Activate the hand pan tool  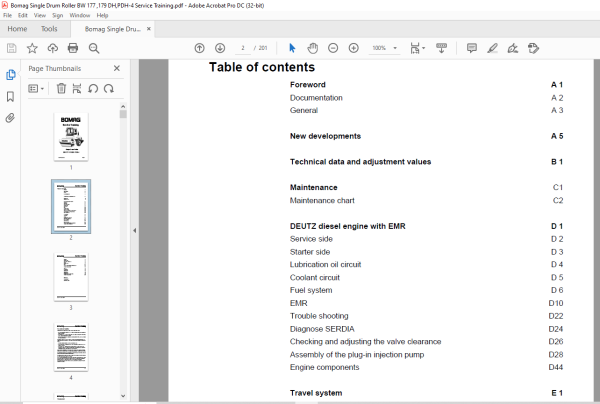pos(313,48)
